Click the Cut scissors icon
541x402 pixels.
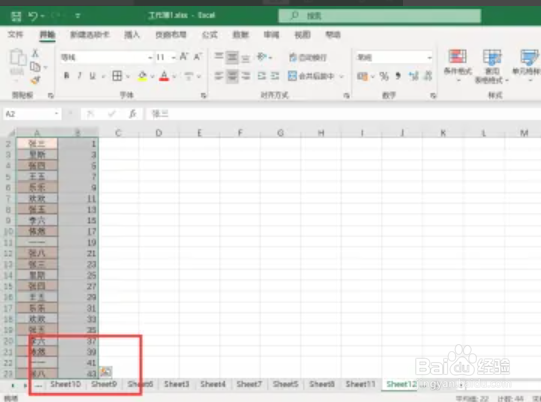tap(35, 53)
